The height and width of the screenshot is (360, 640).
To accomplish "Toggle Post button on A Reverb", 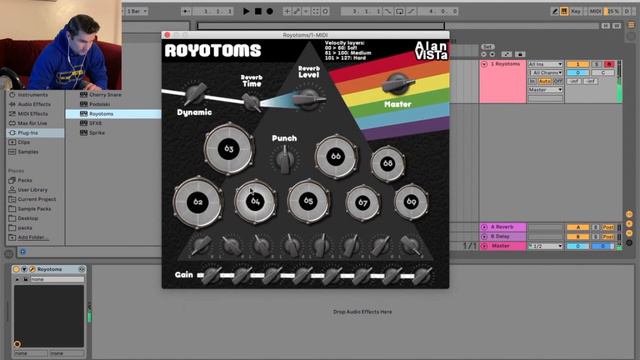I will pos(609,227).
